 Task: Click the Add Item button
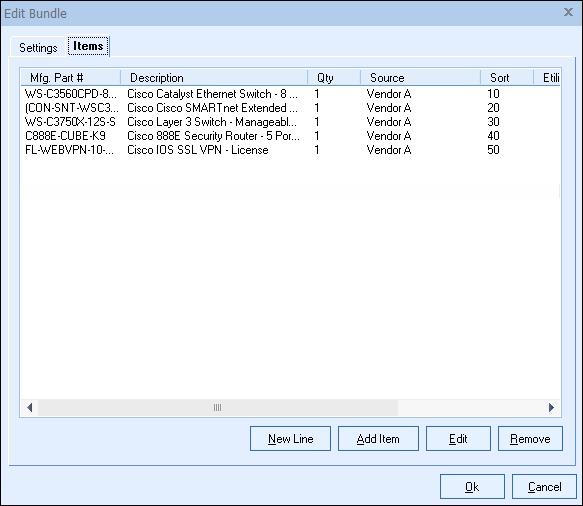(x=378, y=439)
